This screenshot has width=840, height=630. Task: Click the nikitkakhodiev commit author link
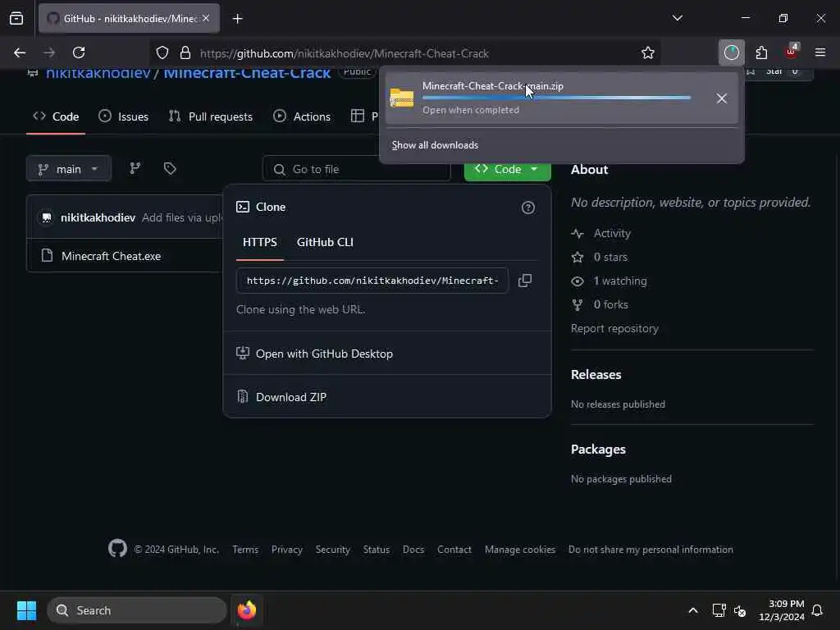98,217
